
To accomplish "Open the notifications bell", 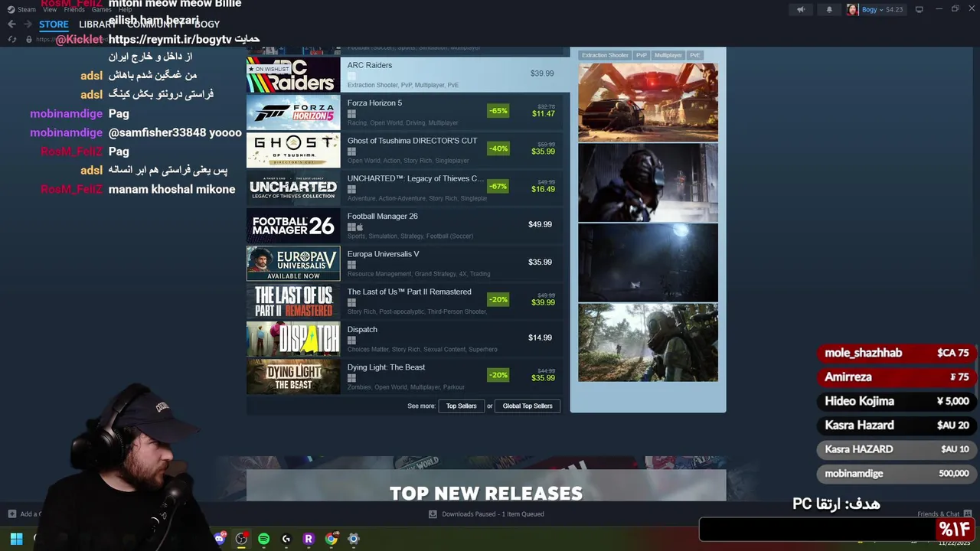I will tap(829, 9).
